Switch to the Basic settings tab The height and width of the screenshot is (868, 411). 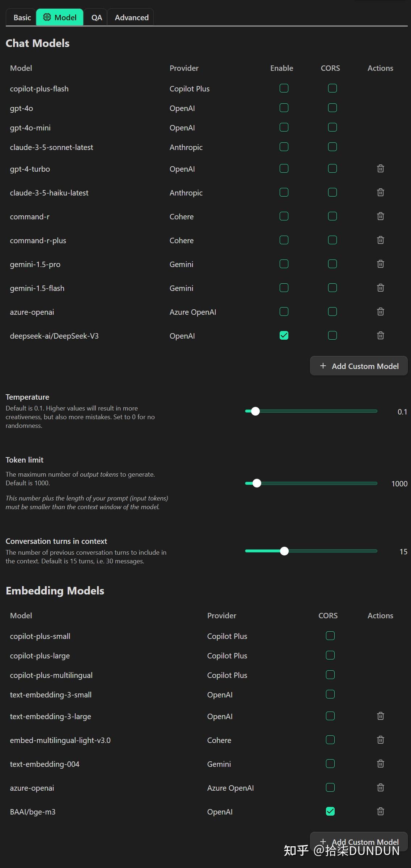click(x=22, y=17)
